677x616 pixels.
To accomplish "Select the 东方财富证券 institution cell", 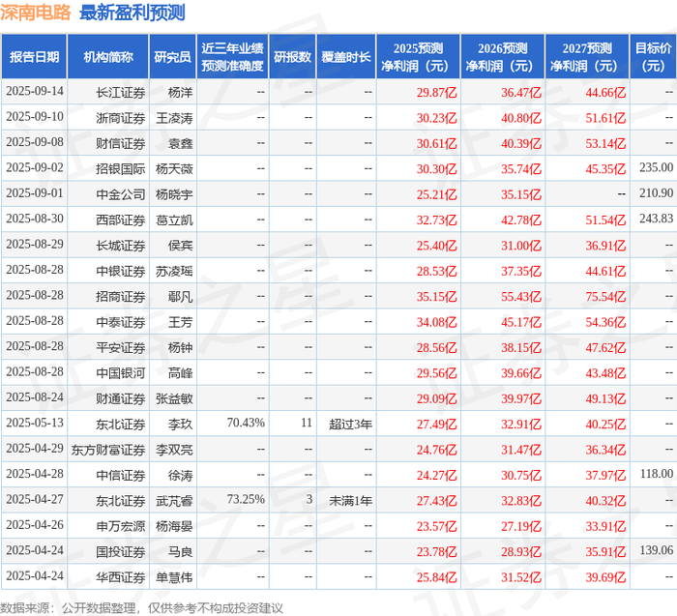I will coord(108,450).
